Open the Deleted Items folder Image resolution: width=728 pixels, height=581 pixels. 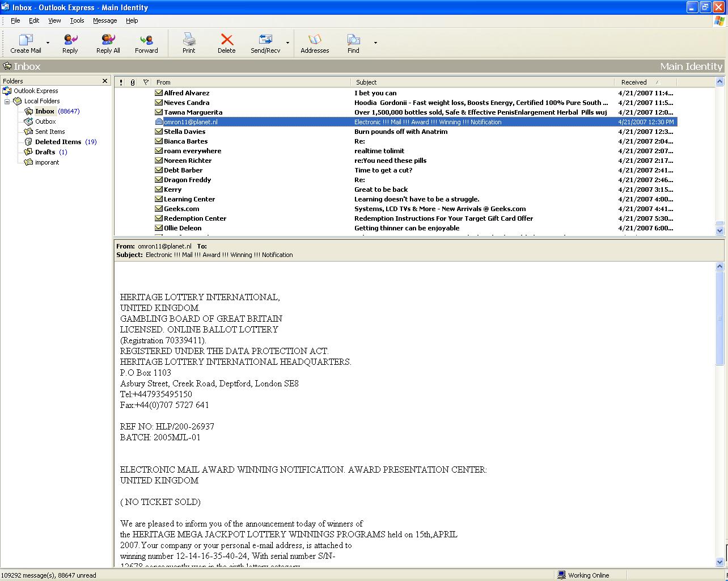point(58,142)
